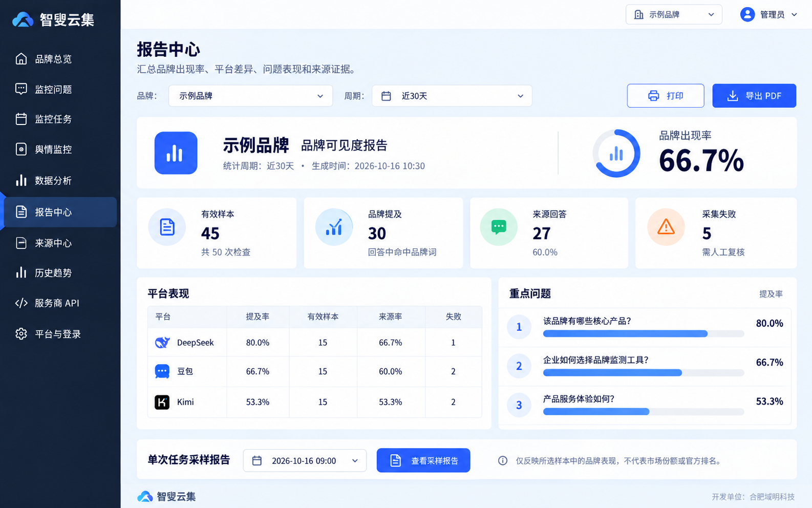Click the 豆包 platform logo
Viewport: 812px width, 508px height.
coord(162,371)
